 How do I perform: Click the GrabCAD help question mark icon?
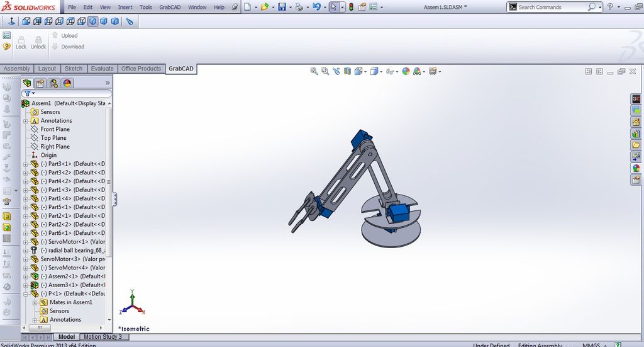point(6,47)
